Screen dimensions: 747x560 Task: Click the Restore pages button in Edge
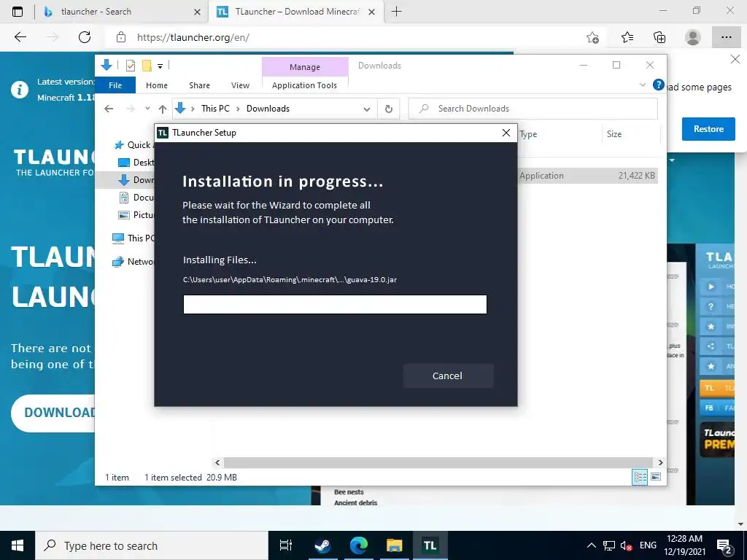708,129
